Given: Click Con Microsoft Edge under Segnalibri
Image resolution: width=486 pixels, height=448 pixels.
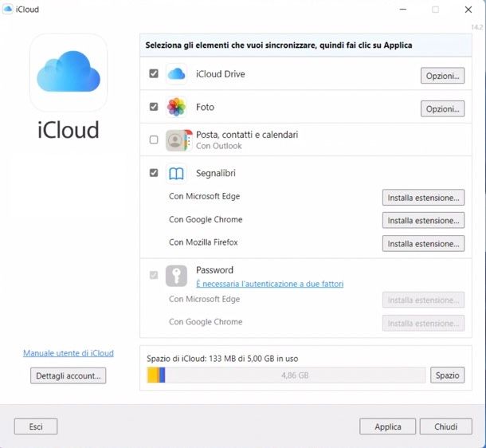Looking at the screenshot, I should [x=204, y=196].
